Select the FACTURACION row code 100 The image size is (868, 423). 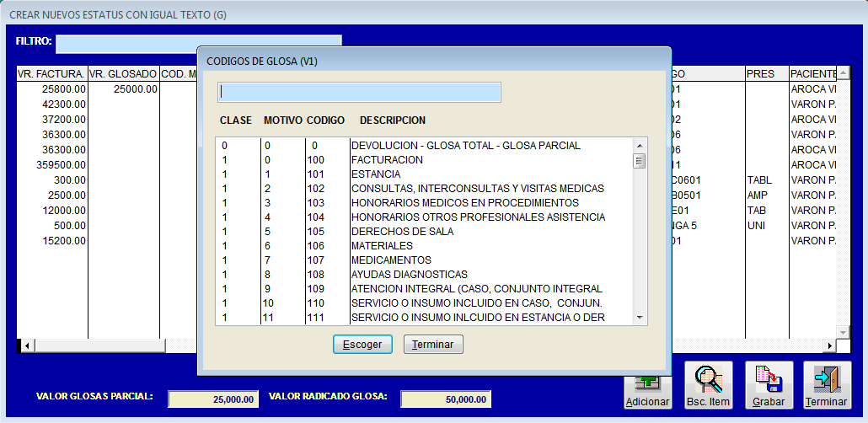click(x=425, y=159)
